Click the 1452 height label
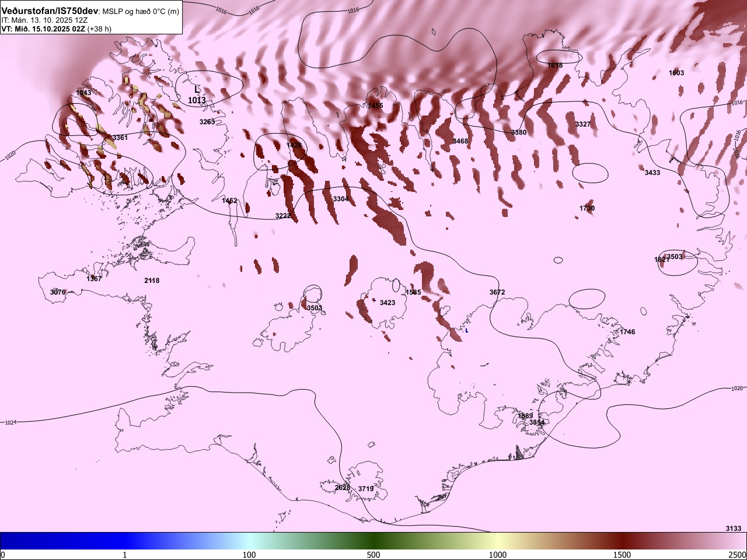Image resolution: width=747 pixels, height=560 pixels. pos(230,201)
